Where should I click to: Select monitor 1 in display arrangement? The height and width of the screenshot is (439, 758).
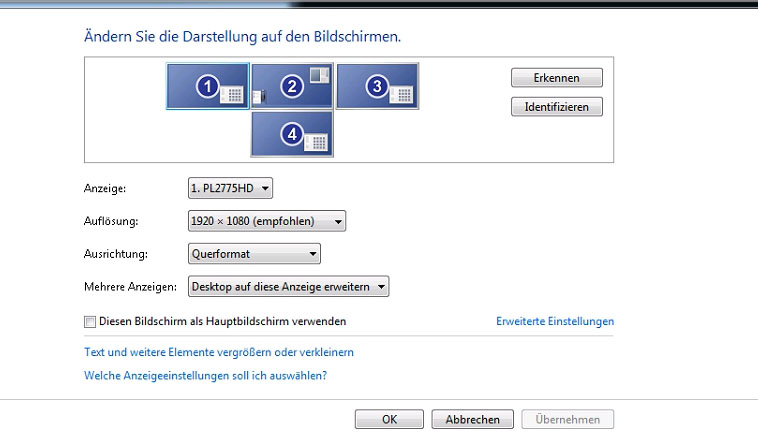208,86
